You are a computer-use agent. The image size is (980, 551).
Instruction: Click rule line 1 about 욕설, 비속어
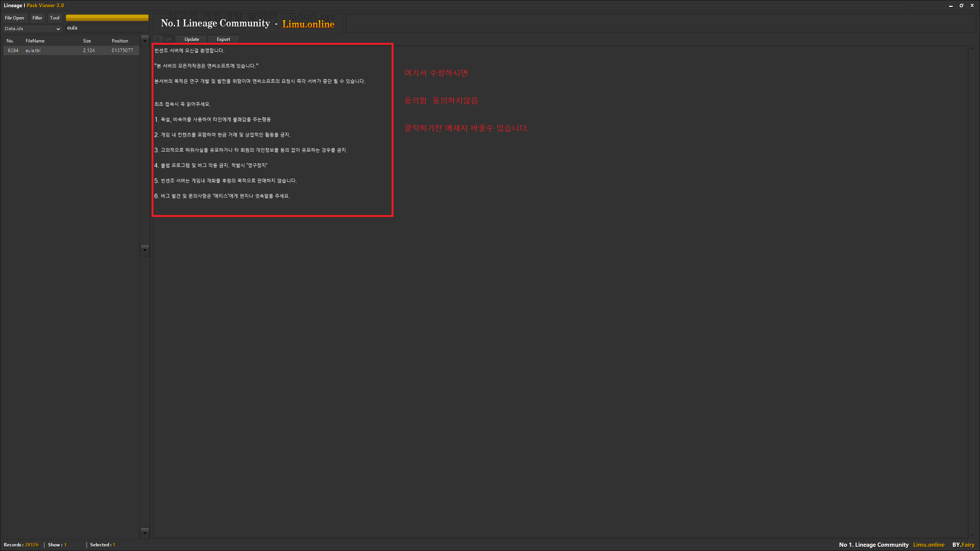[x=213, y=120]
